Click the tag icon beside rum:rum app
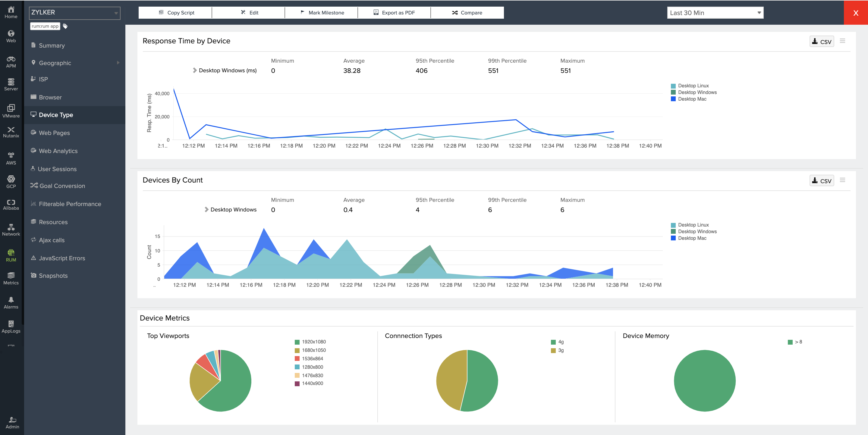The width and height of the screenshot is (868, 435). point(65,26)
